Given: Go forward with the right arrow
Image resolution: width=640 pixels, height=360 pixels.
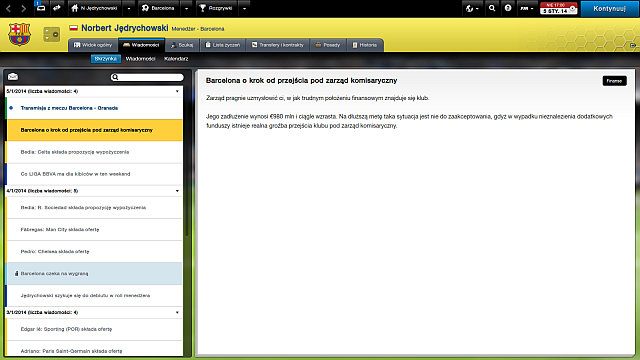Looking at the screenshot, I should click(x=23, y=8).
